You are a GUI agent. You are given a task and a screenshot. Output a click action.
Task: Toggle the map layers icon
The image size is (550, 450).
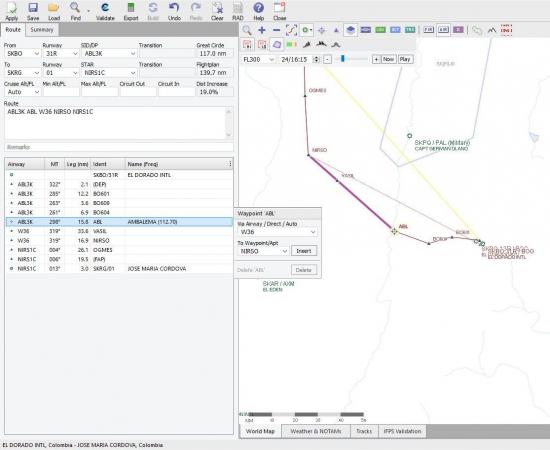(x=350, y=30)
